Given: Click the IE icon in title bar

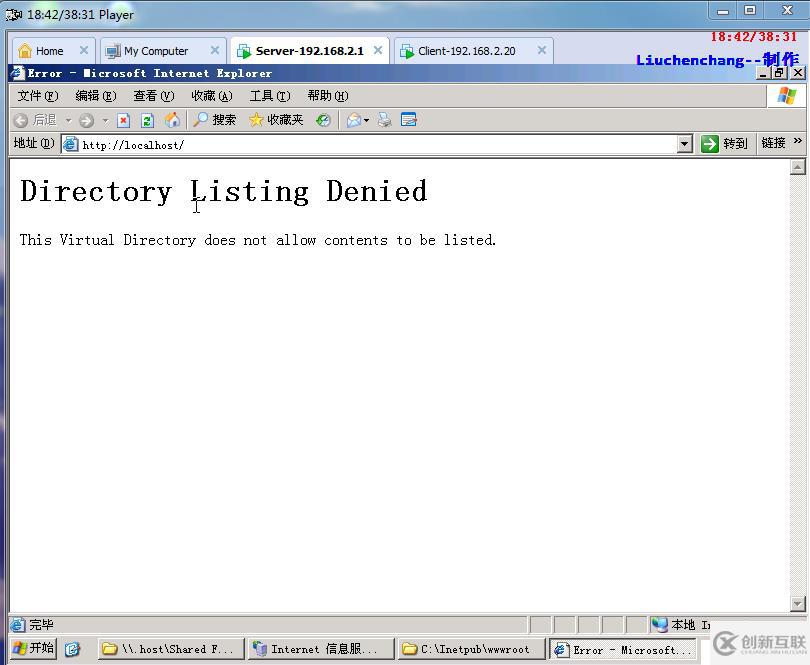Looking at the screenshot, I should pos(18,73).
